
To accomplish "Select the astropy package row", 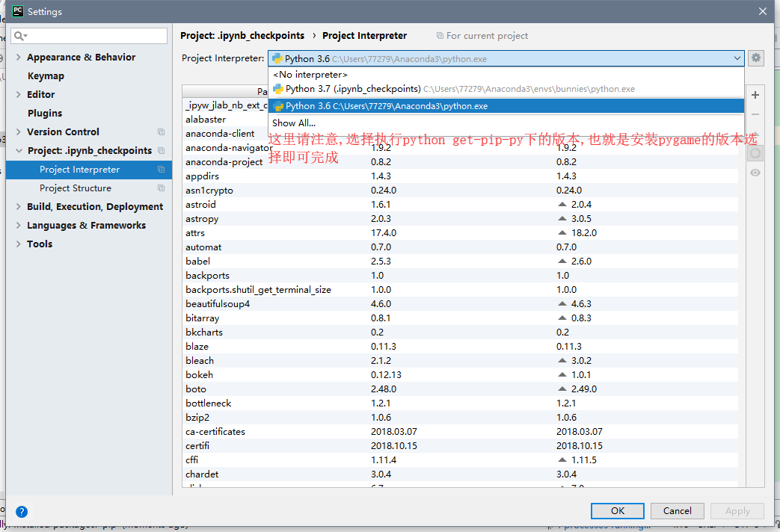I will coord(460,219).
